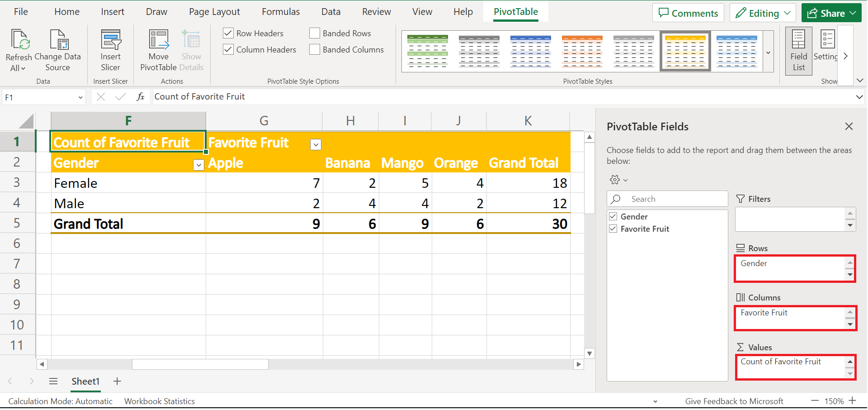This screenshot has width=868, height=410.
Task: Open the Favorite Fruit filter dropdown
Action: point(315,144)
